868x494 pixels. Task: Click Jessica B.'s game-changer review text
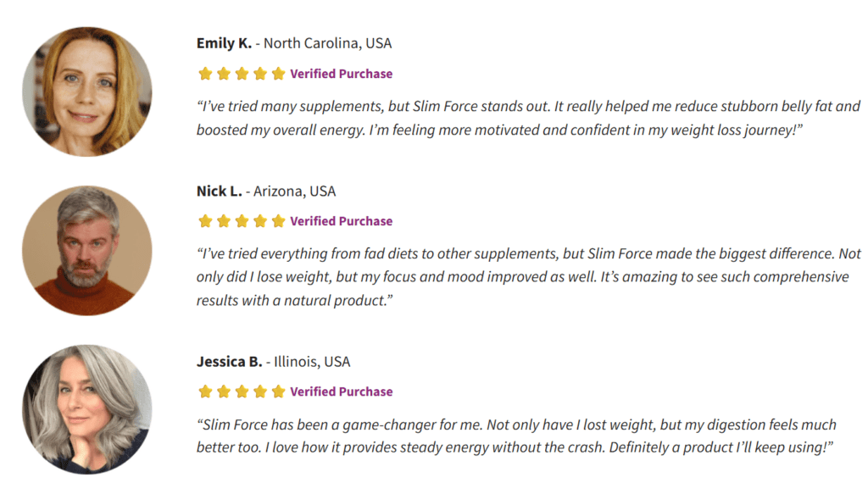click(516, 436)
